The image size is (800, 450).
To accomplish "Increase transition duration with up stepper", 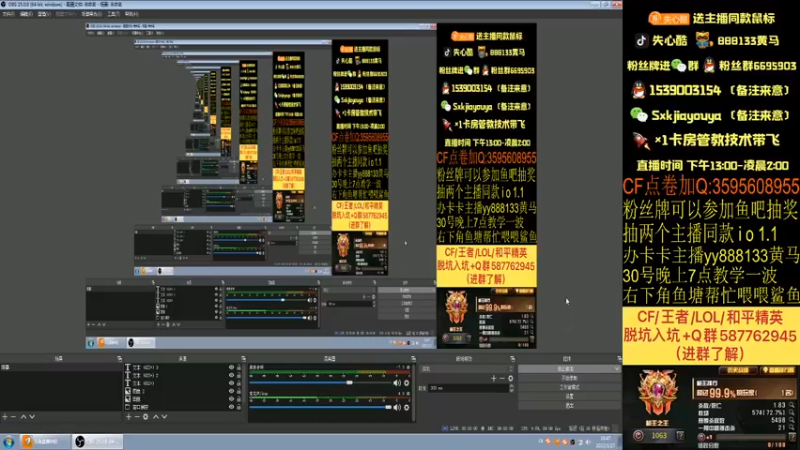I will (511, 386).
